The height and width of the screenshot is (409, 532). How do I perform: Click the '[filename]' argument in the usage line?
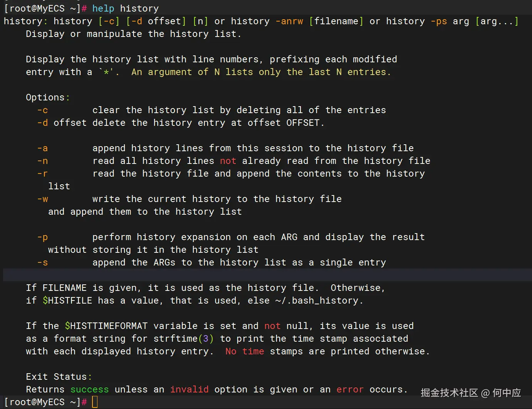coord(336,21)
